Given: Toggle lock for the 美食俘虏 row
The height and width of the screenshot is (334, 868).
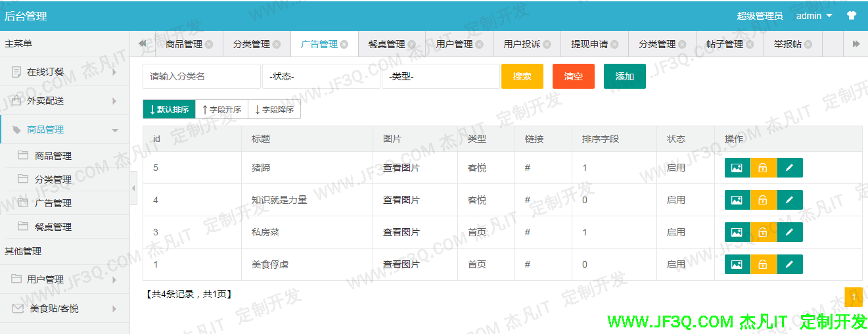Looking at the screenshot, I should tap(764, 264).
